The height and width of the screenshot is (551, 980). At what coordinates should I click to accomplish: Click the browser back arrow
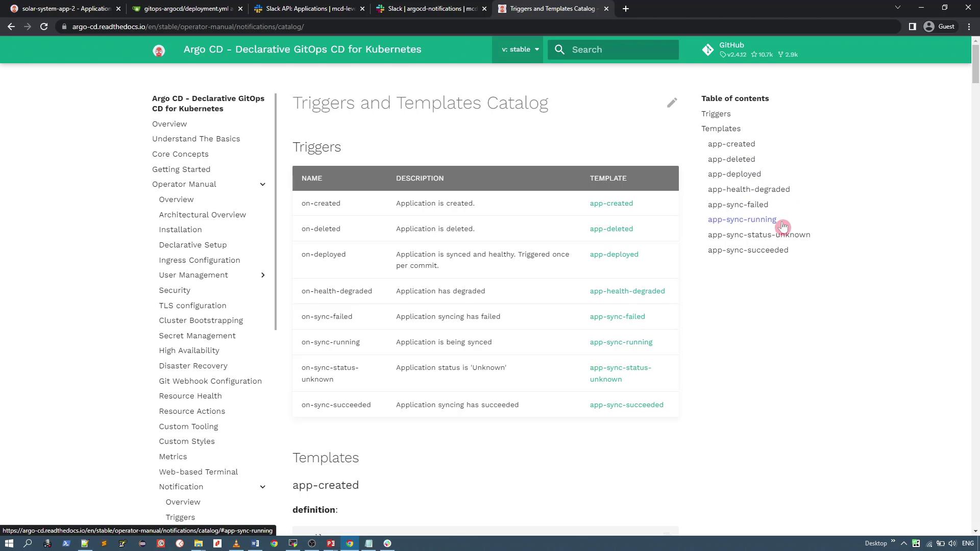(x=11, y=27)
